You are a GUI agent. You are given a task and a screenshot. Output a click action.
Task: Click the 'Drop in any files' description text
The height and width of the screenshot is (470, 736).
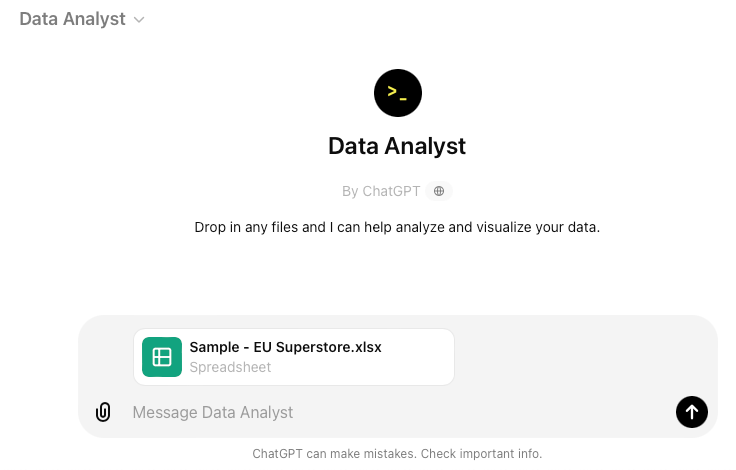[397, 227]
